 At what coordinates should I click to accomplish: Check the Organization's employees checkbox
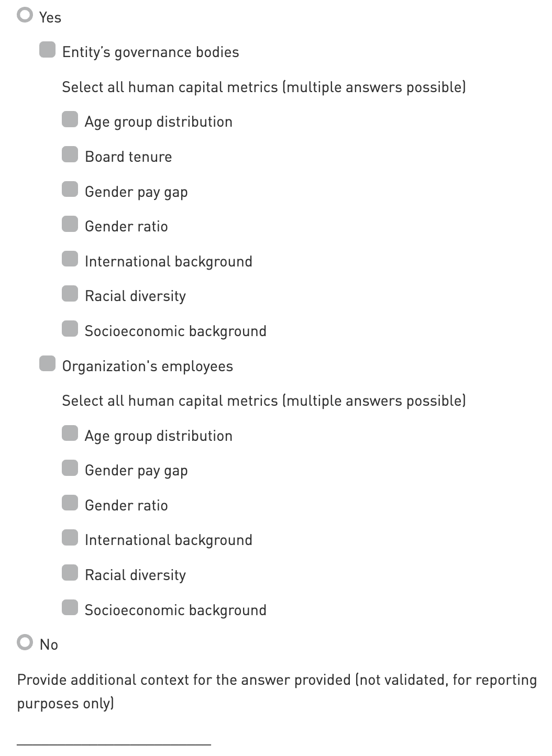pyautogui.click(x=47, y=364)
